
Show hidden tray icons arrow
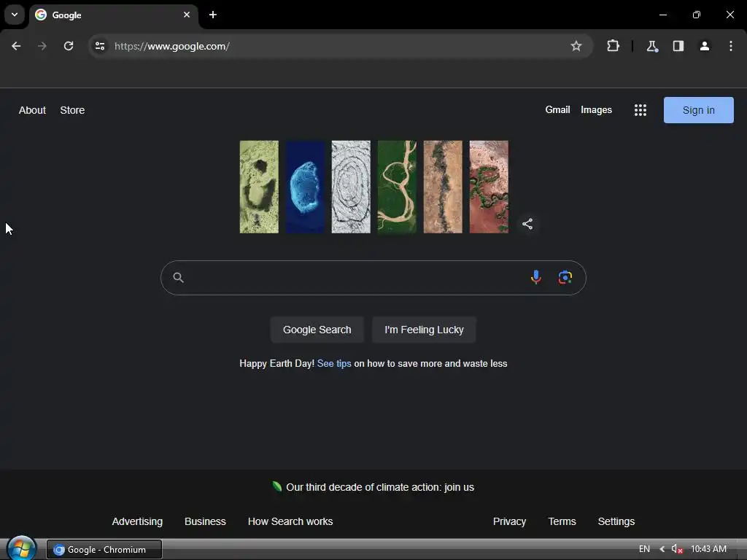(662, 549)
